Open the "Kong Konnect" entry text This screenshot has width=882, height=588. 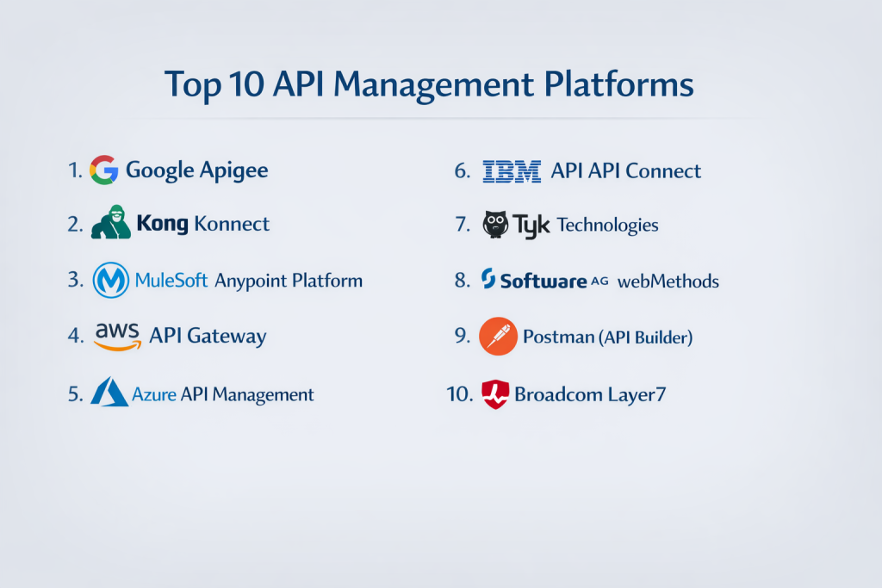[203, 225]
